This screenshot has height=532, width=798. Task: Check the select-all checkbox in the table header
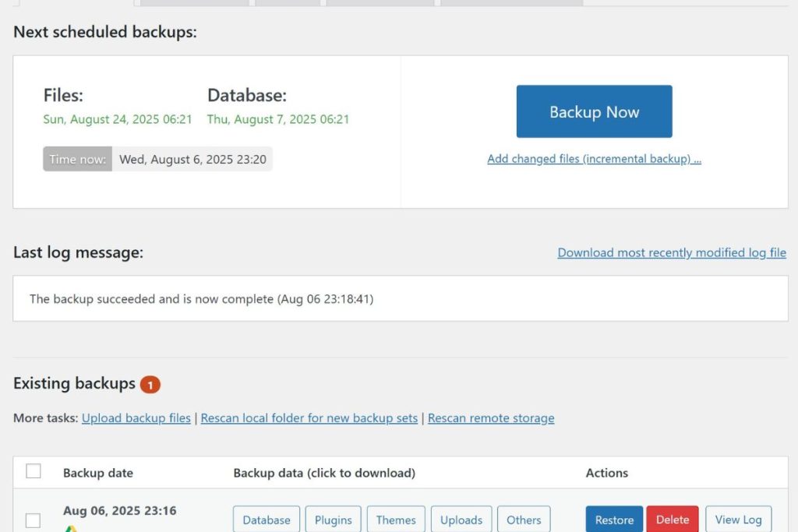(33, 470)
